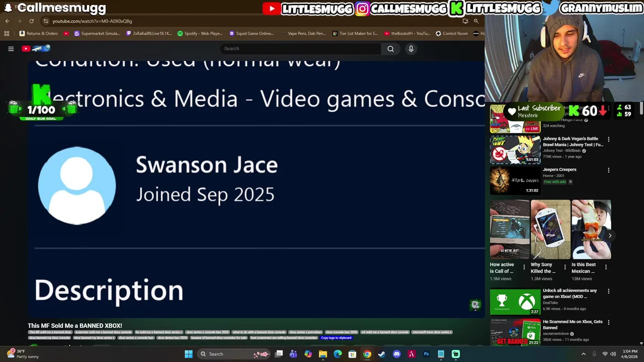The height and width of the screenshot is (362, 644).
Task: Click the install/cast icon in the address bar
Action: 465,21
